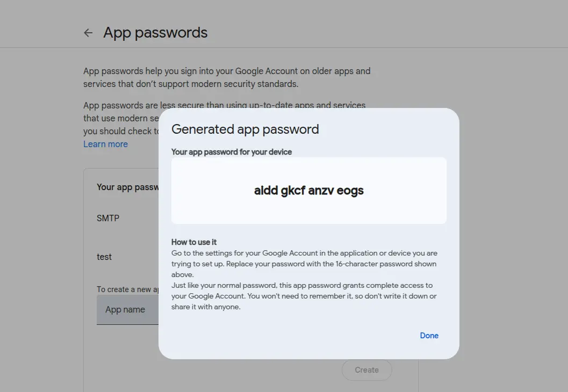Select the SMTP app password entry
Image resolution: width=568 pixels, height=392 pixels.
click(108, 218)
